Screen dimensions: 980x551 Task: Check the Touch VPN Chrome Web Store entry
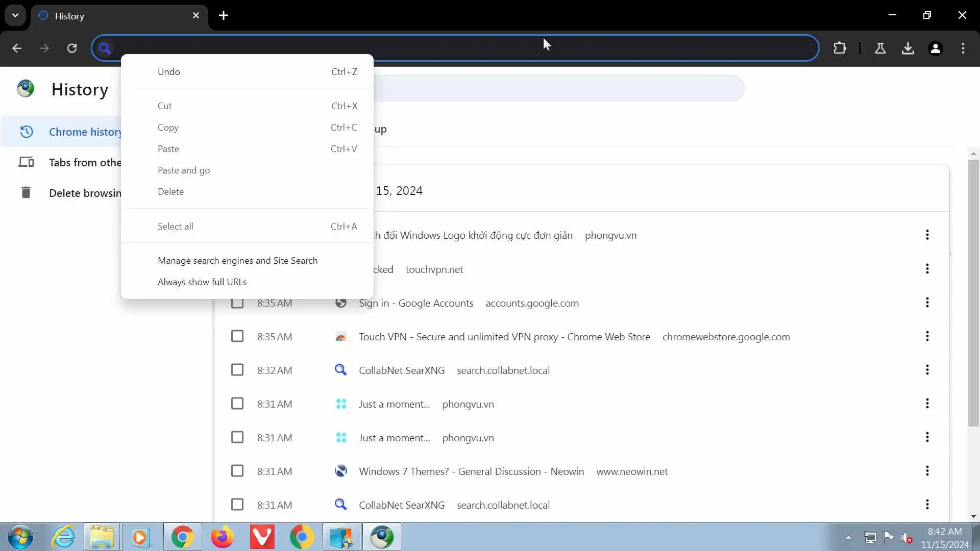click(237, 336)
